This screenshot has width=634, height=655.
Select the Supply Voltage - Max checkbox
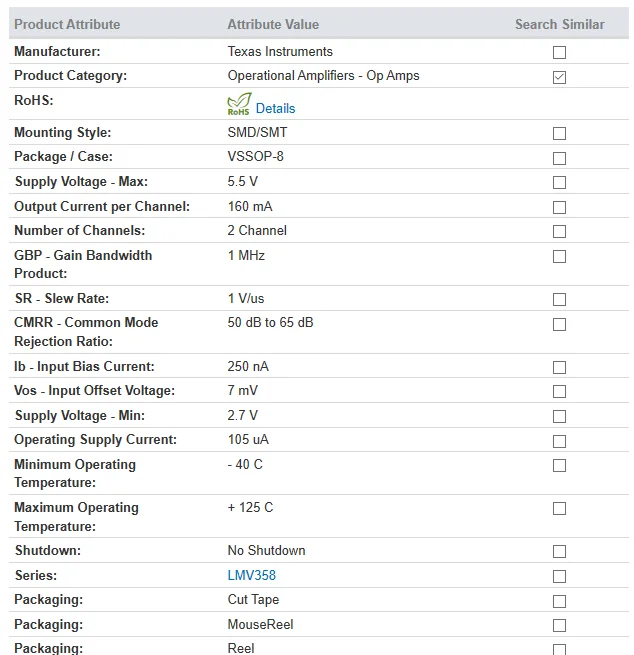tap(559, 183)
